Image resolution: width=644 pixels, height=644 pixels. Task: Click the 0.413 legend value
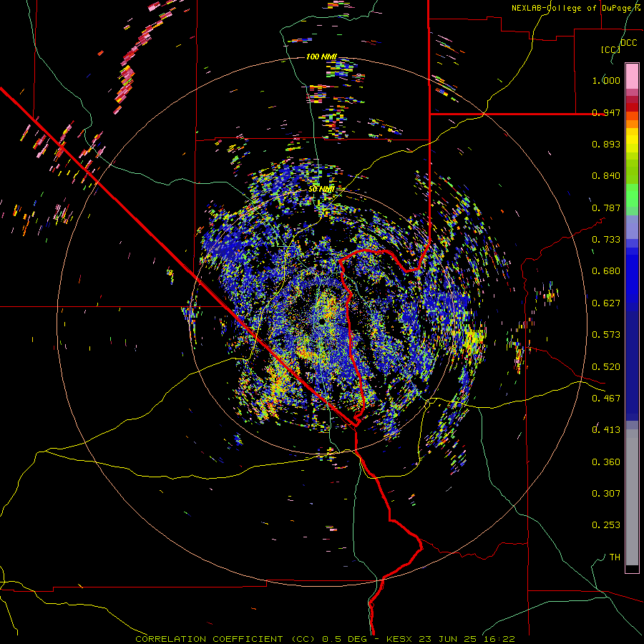(606, 430)
